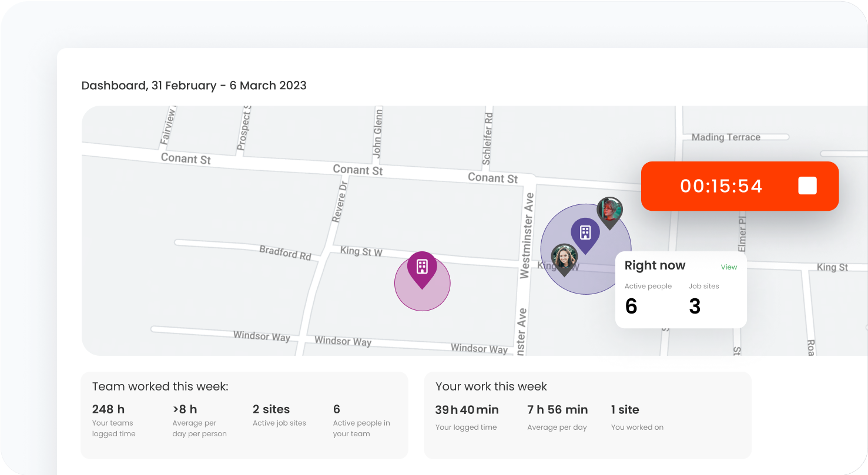Click the 248 h team logged time

point(108,409)
